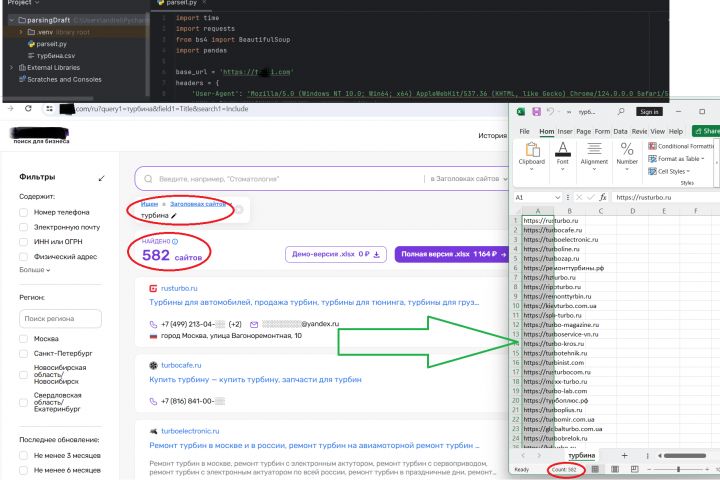Open the Font group in the ribbon

[x=562, y=156]
